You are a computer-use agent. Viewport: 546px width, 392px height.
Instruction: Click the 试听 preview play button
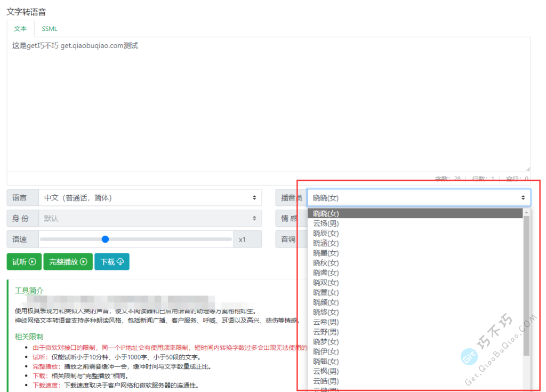tap(24, 262)
